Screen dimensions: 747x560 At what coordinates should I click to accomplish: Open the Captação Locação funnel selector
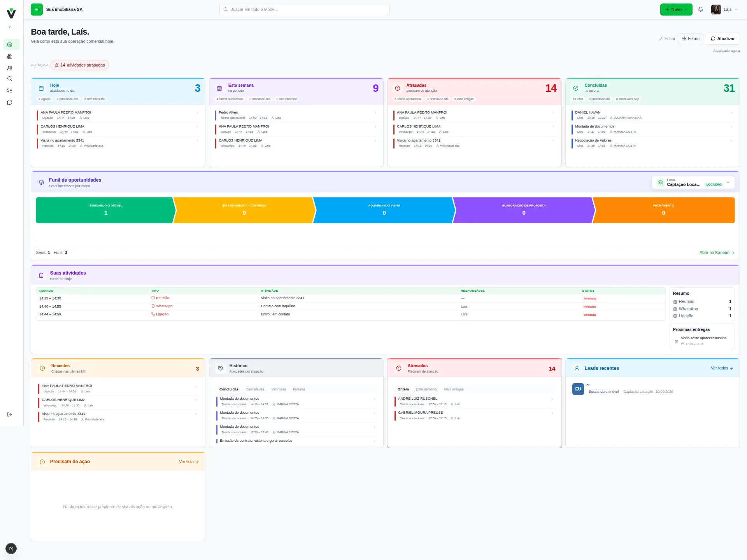tap(693, 182)
